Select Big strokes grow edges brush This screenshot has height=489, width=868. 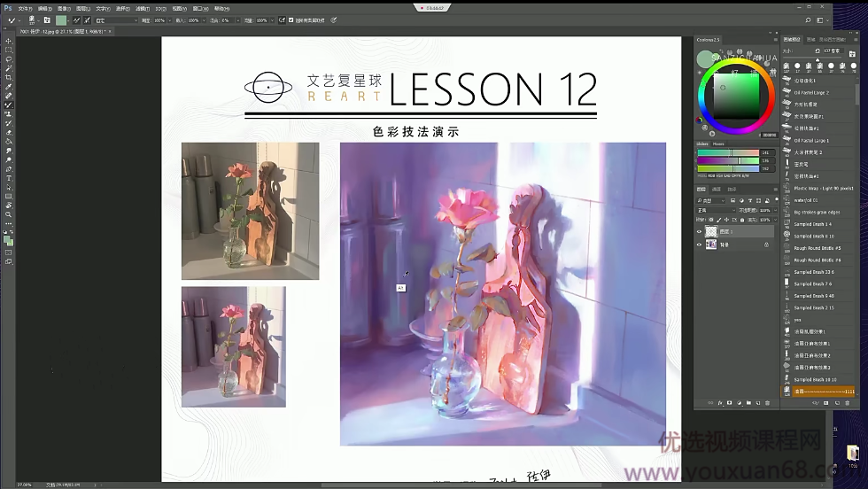click(x=817, y=212)
